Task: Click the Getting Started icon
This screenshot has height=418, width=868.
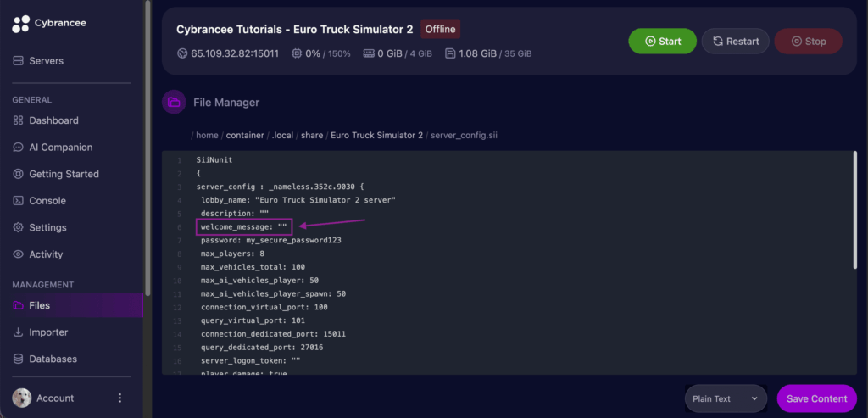Action: [x=19, y=174]
